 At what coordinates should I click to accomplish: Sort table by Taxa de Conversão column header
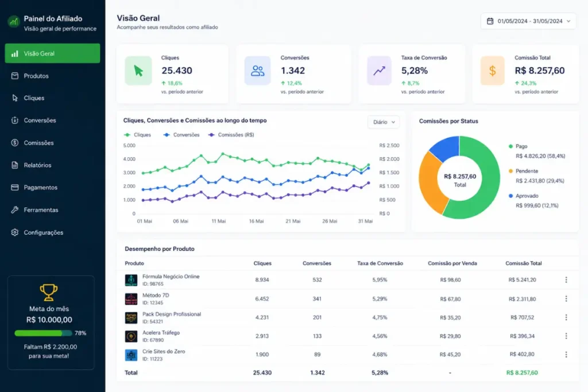click(380, 263)
